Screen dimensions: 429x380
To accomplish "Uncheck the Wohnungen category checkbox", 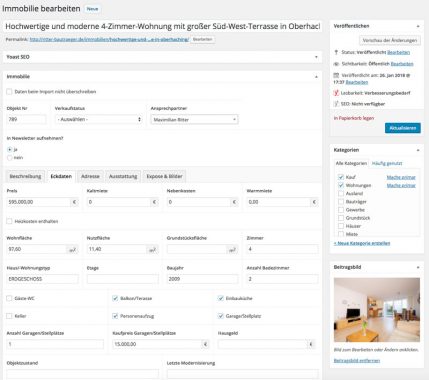I will (x=341, y=185).
